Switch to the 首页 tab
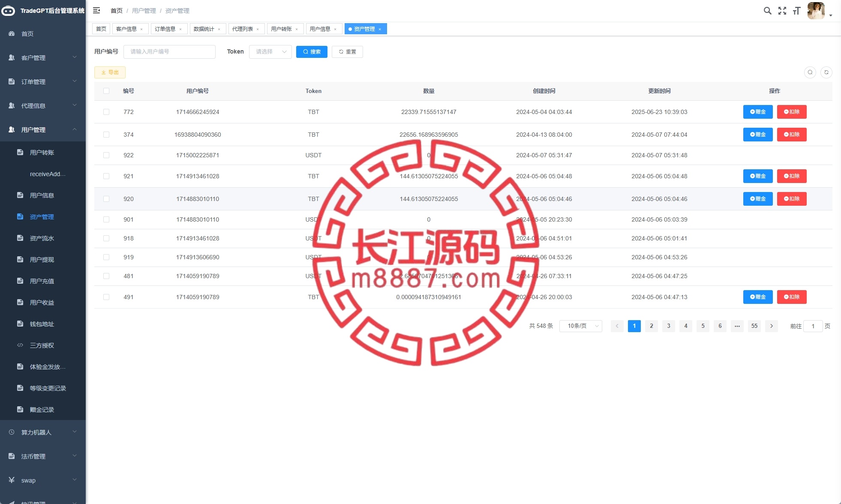This screenshot has width=841, height=504. (x=101, y=29)
